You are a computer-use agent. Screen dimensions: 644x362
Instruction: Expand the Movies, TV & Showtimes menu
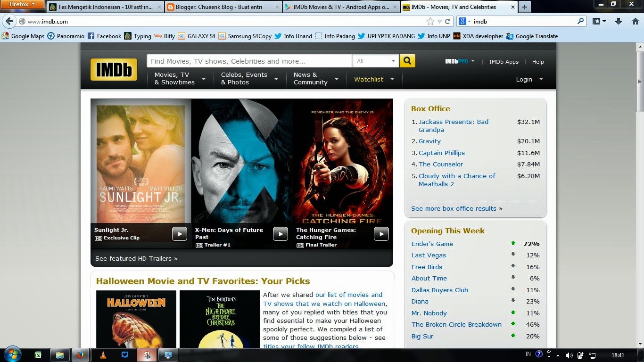tap(180, 79)
